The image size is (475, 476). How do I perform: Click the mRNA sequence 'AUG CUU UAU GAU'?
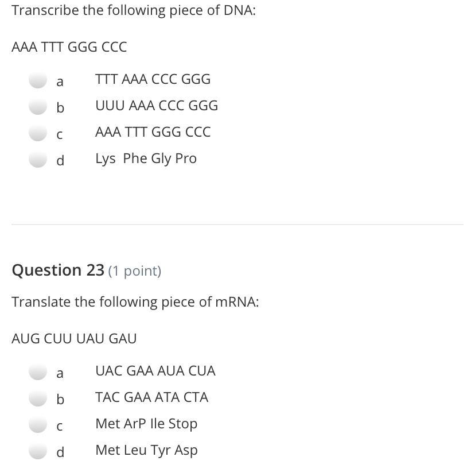pyautogui.click(x=74, y=339)
